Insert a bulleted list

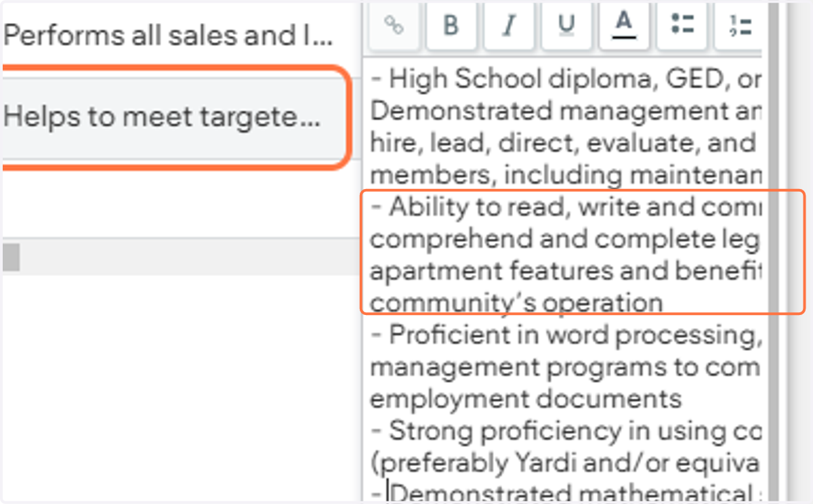tap(682, 25)
